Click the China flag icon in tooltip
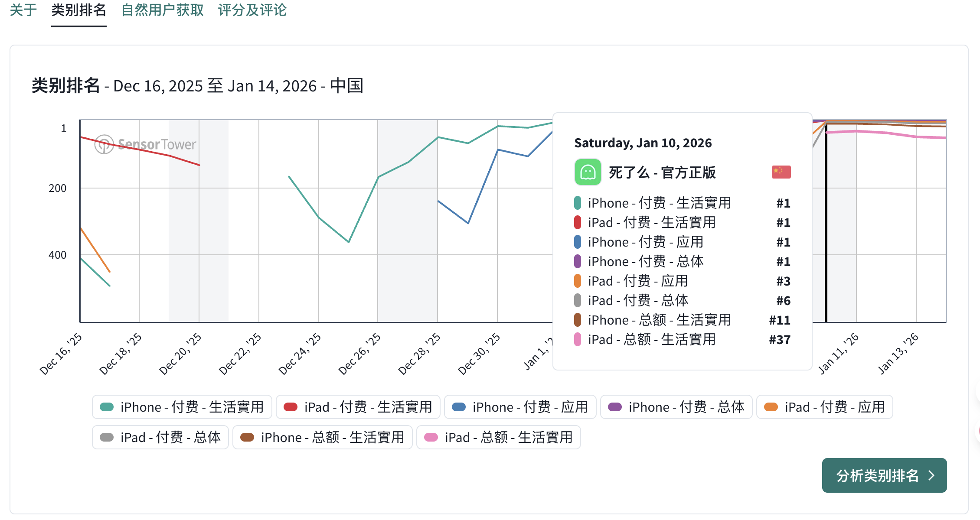Image resolution: width=980 pixels, height=520 pixels. point(781,172)
